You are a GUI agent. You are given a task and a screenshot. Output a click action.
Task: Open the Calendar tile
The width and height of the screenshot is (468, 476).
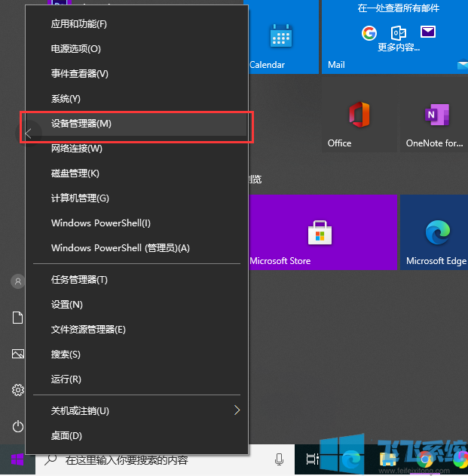tap(281, 38)
